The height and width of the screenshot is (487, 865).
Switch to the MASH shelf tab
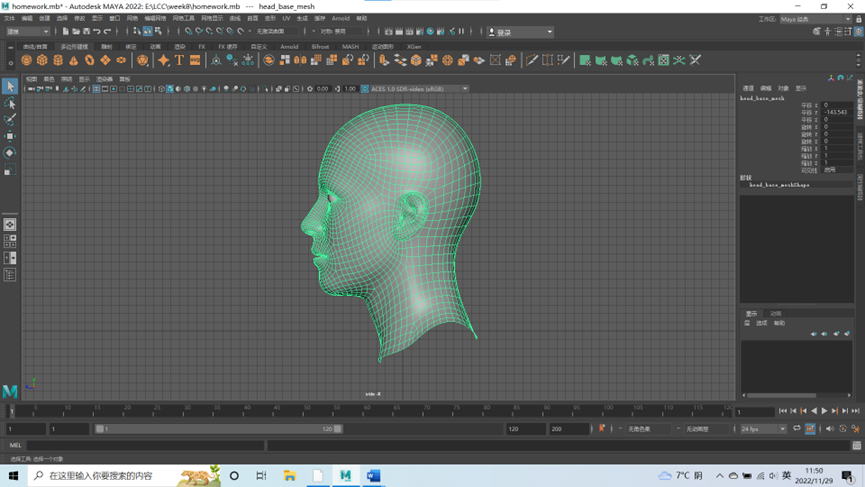pyautogui.click(x=350, y=46)
